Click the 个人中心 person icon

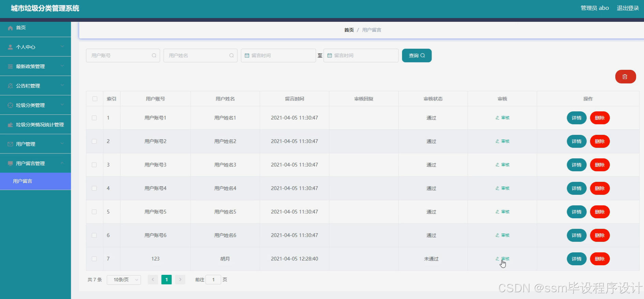[x=10, y=47]
